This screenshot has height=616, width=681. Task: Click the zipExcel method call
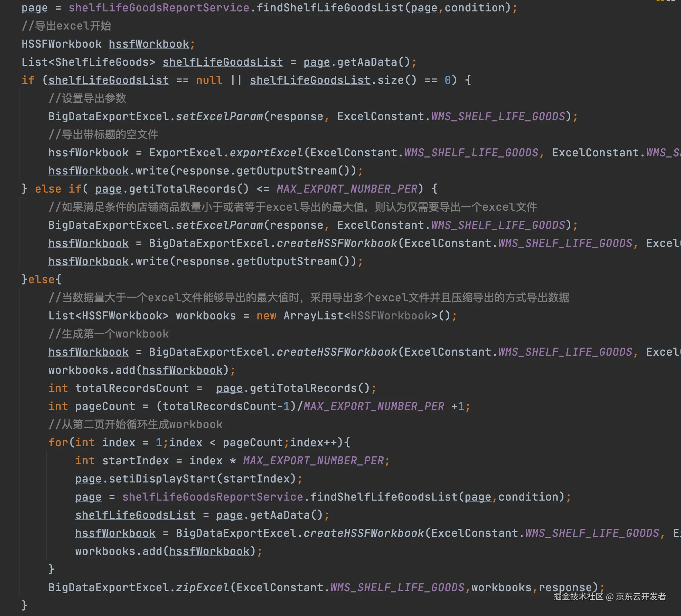[x=202, y=587]
